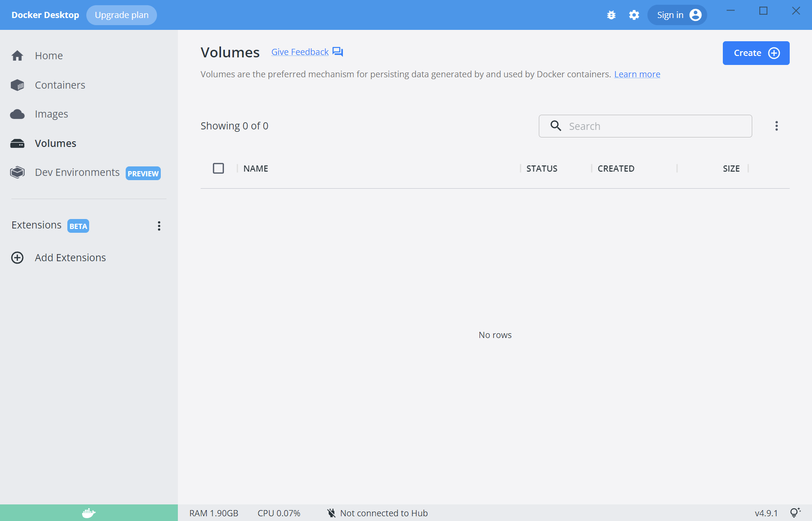
Task: Click the Showing 0 of 0 text
Action: click(x=234, y=126)
